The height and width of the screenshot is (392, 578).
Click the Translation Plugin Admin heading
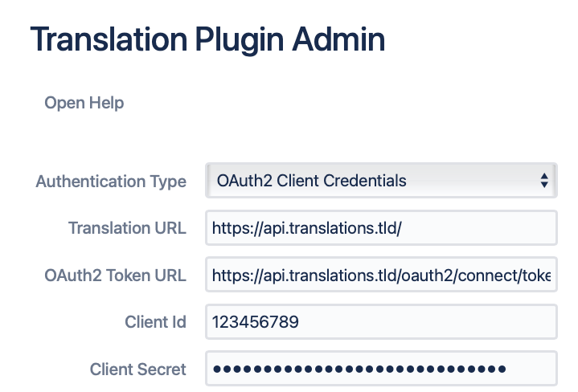(207, 39)
